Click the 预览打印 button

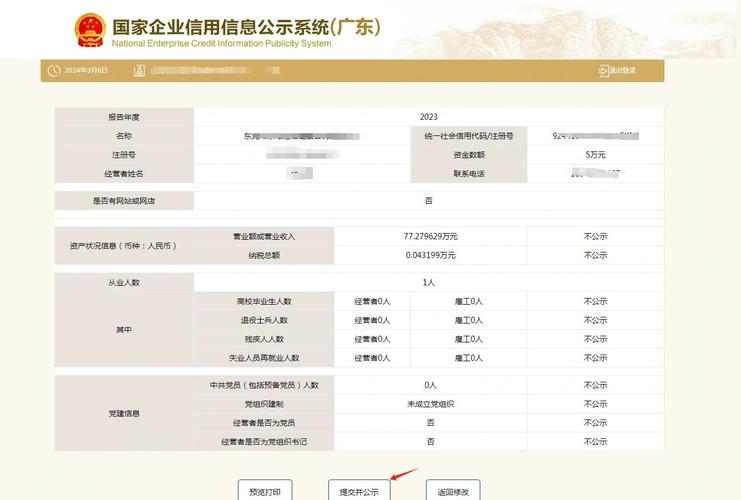tap(265, 491)
